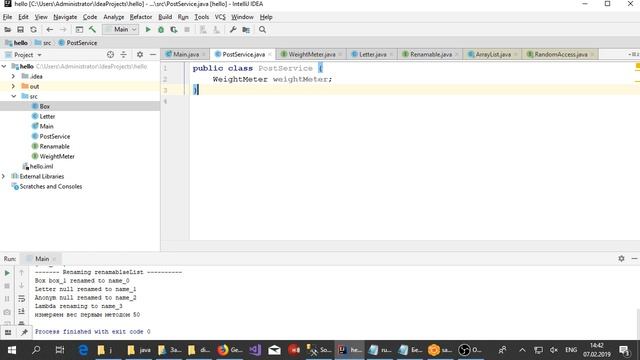Click the Synchronize refresh icon
Screen dimensions: 640x360
pos(33,29)
